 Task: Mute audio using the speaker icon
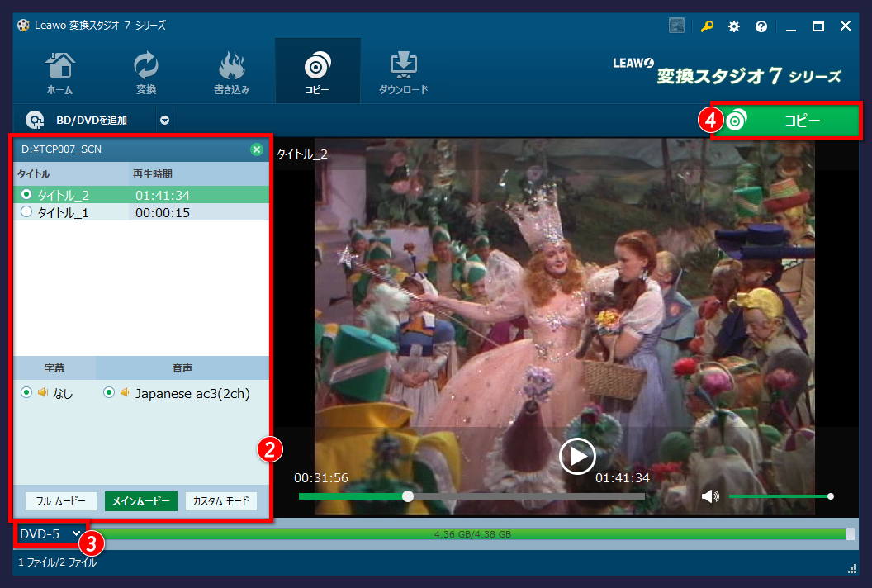tap(710, 496)
